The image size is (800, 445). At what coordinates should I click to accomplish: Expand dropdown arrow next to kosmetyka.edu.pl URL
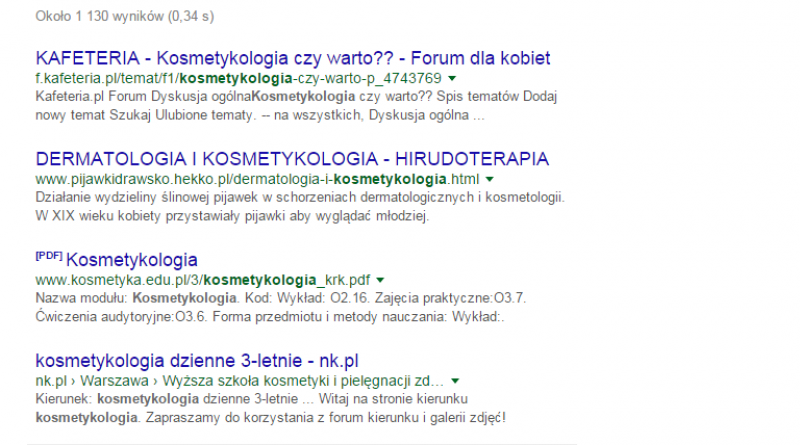tap(380, 280)
